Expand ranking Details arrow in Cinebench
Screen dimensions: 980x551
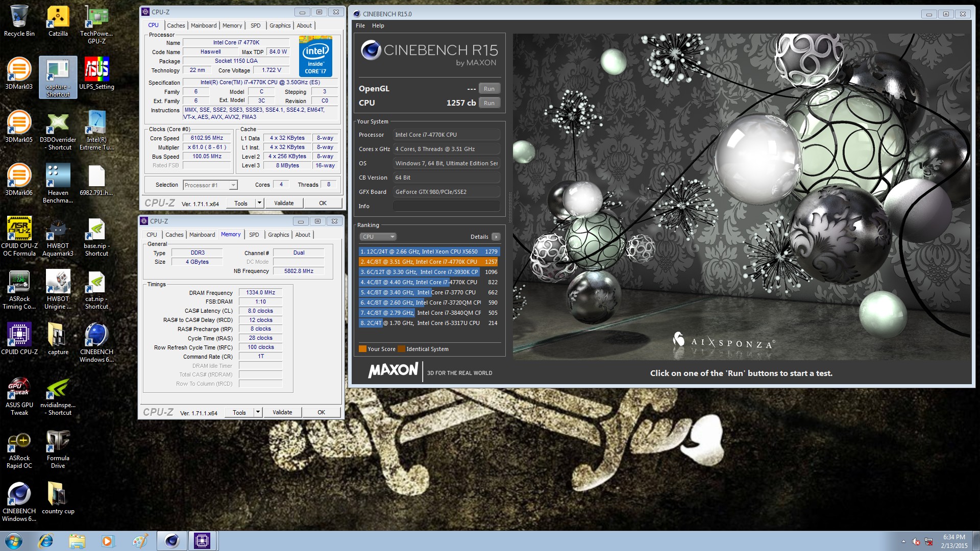496,237
